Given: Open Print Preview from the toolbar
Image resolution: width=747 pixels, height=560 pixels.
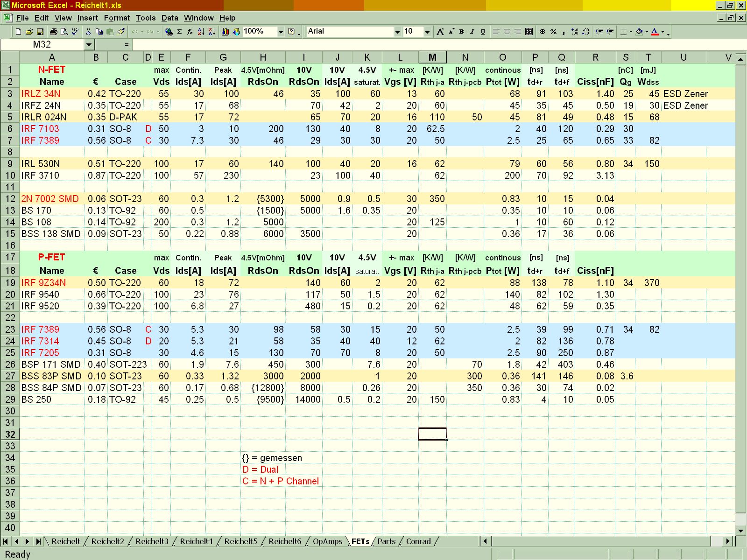Looking at the screenshot, I should (64, 32).
